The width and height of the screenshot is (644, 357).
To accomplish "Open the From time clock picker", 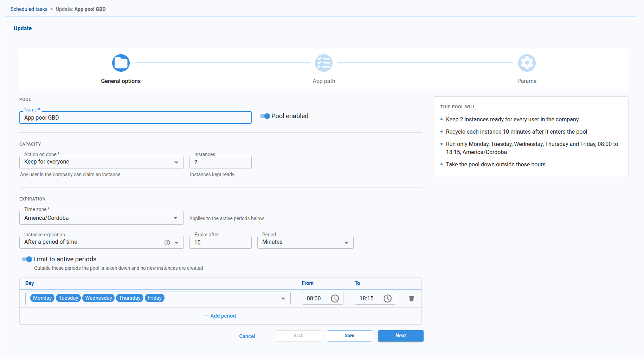I will (x=335, y=299).
